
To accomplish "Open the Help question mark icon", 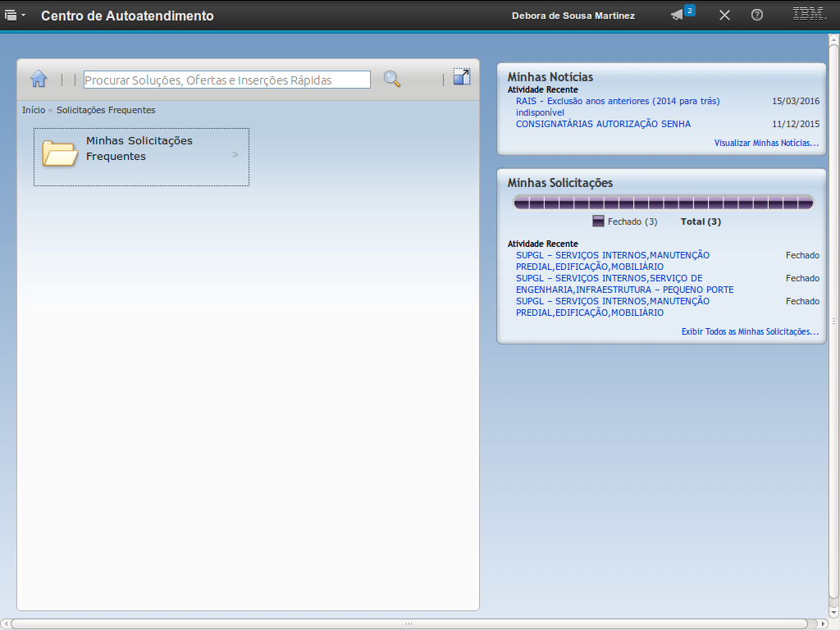I will [757, 16].
